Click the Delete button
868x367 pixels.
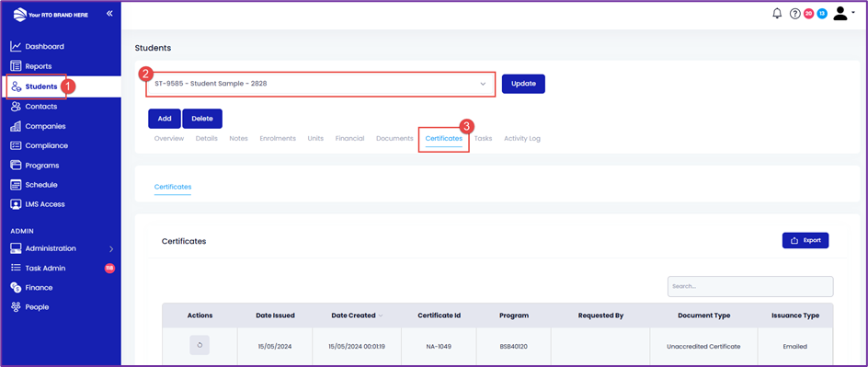(202, 119)
